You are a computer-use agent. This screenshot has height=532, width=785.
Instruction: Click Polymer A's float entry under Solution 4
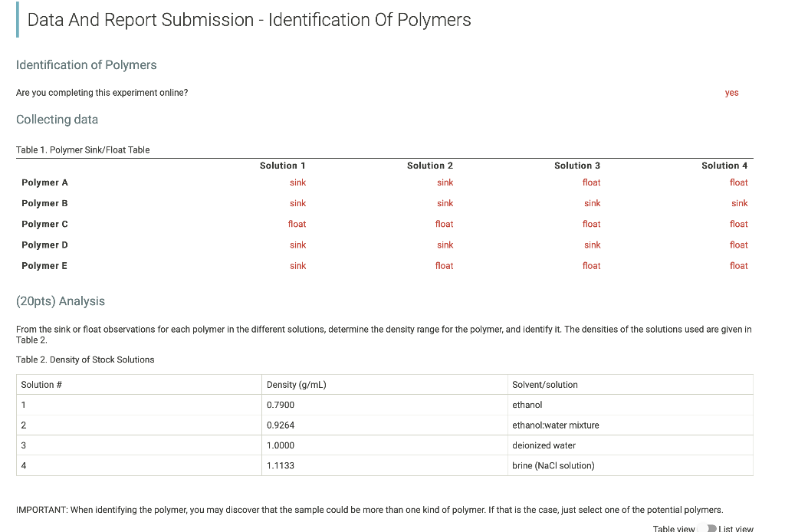tap(738, 182)
